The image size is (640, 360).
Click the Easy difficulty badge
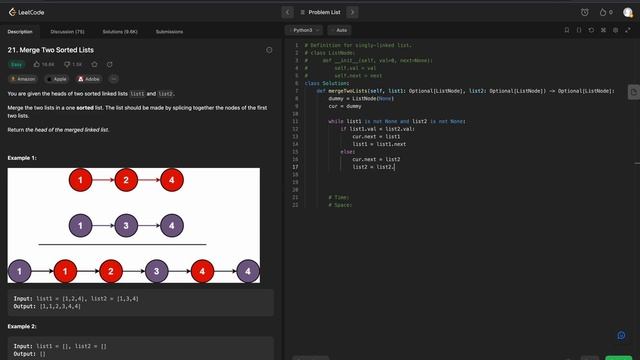[16, 64]
